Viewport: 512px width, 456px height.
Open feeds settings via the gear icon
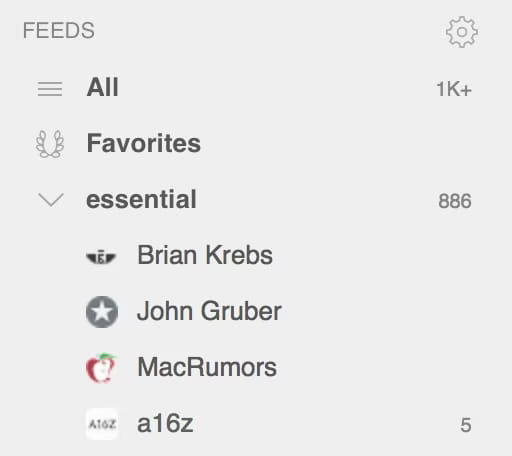pos(462,32)
